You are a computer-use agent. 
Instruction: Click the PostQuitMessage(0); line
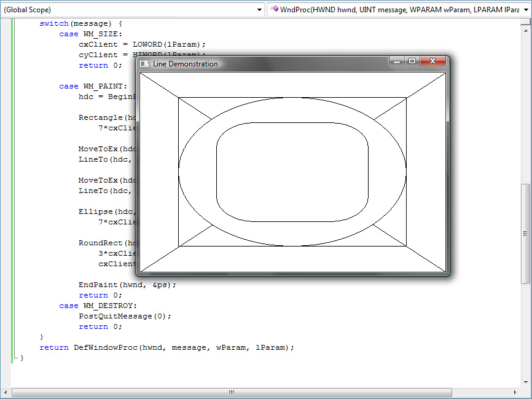(125, 316)
